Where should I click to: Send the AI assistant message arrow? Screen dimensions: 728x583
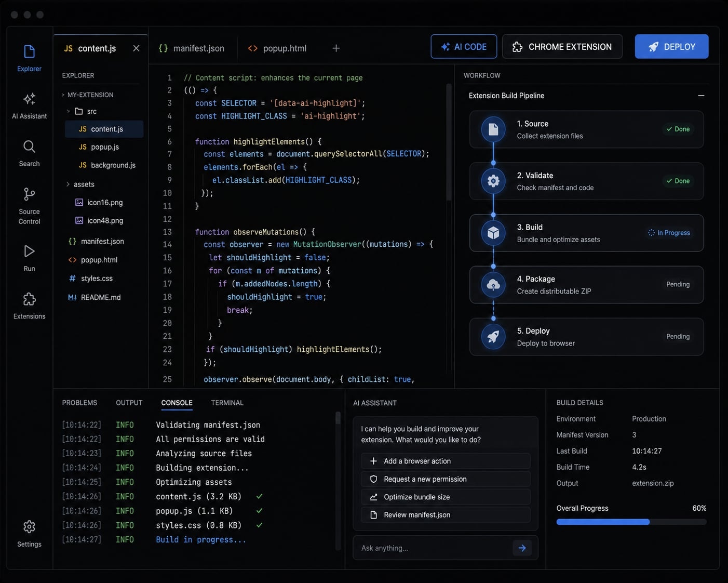point(522,548)
